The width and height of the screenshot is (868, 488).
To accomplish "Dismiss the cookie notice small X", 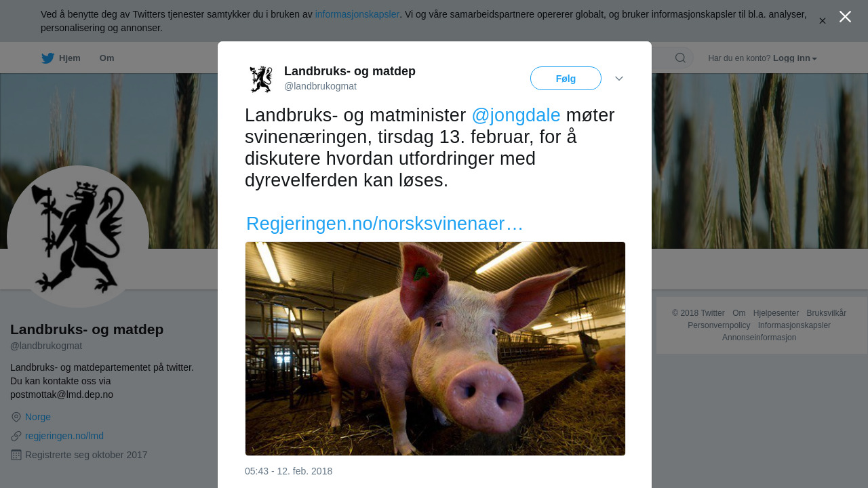I will [823, 21].
